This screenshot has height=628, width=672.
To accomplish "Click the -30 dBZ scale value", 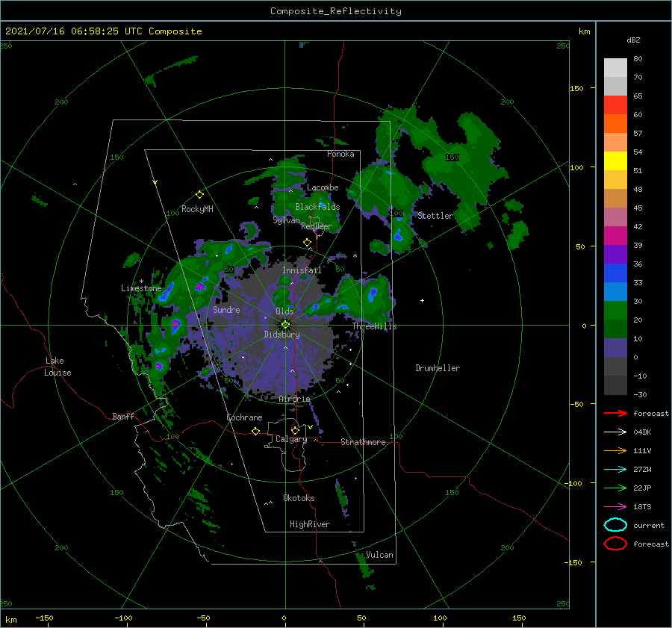I will point(640,394).
